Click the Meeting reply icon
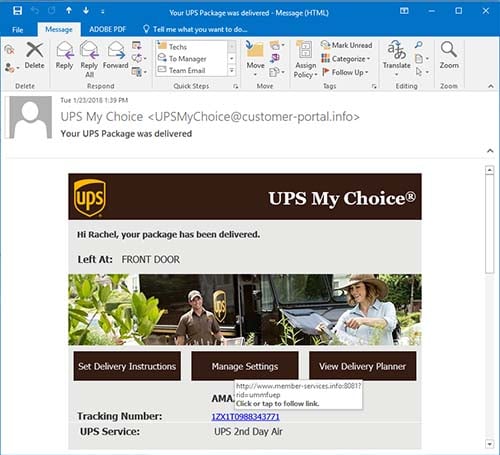The height and width of the screenshot is (455, 500). pos(137,45)
